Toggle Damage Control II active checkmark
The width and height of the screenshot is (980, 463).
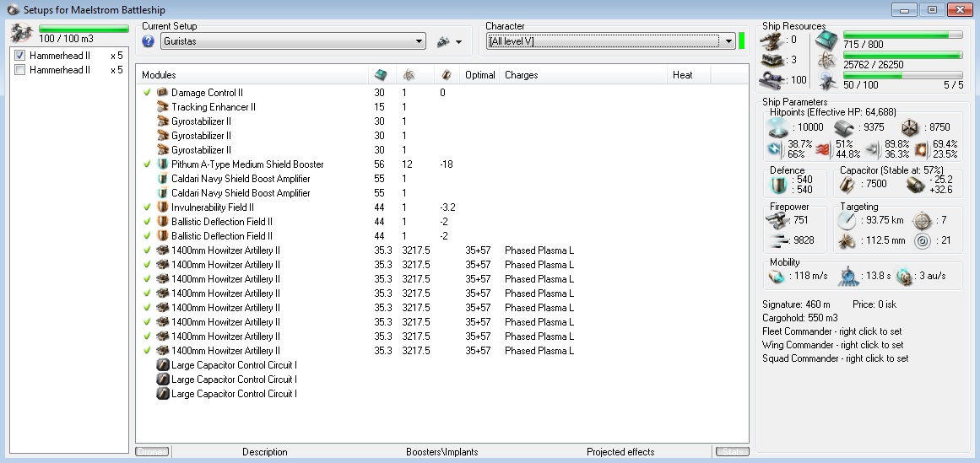pyautogui.click(x=148, y=93)
